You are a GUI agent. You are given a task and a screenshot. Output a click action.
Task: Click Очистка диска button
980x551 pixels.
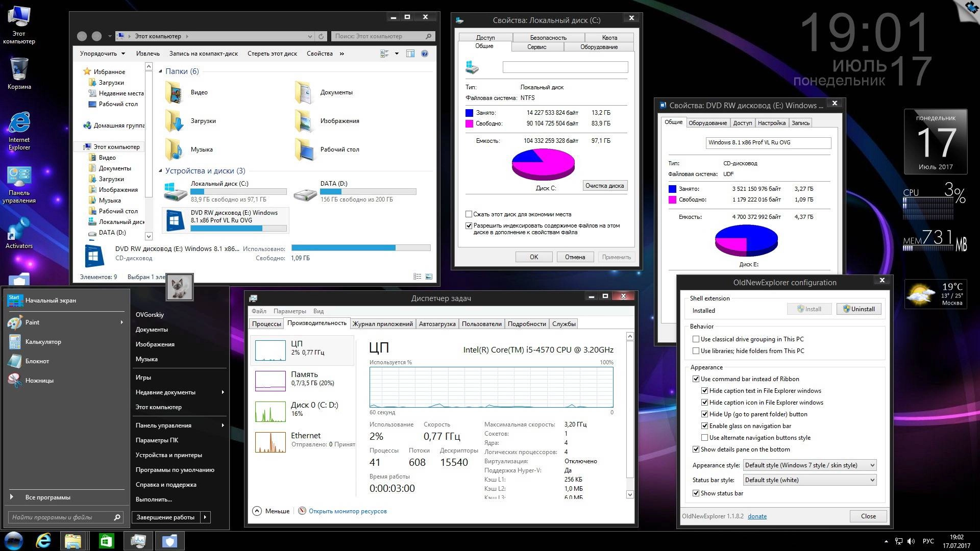click(x=605, y=186)
